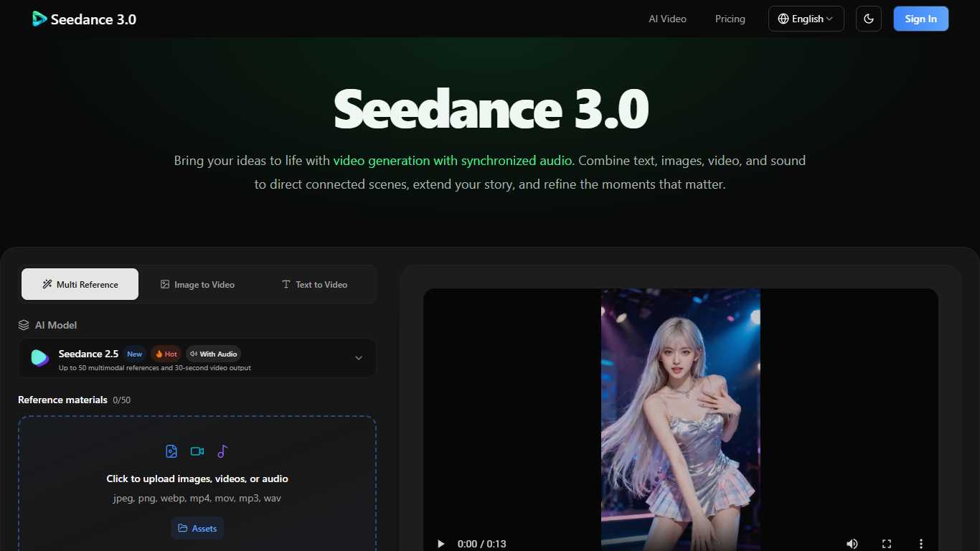Open the English language dropdown
Screen dimensions: 980x551
click(x=806, y=19)
